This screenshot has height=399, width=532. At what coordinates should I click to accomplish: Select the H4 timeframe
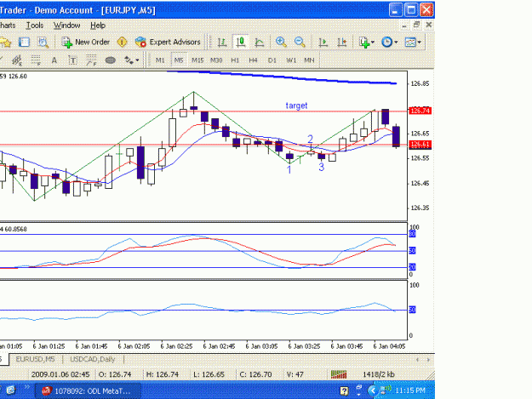[253, 60]
